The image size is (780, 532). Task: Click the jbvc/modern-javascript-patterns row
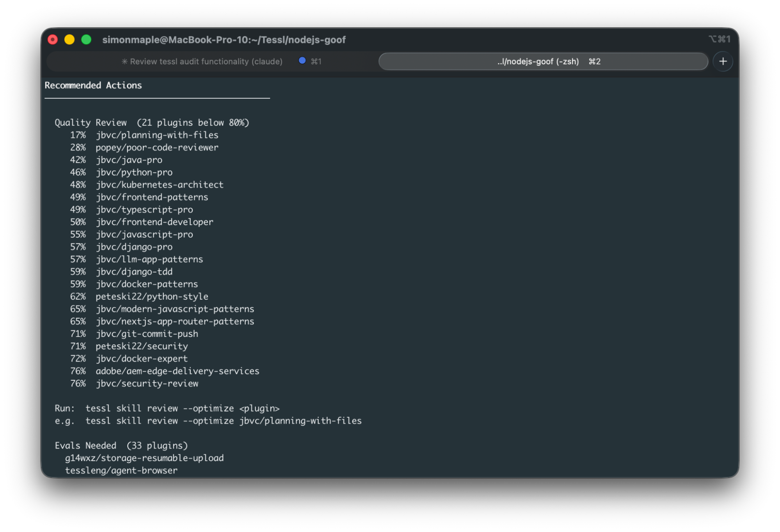tap(162, 309)
